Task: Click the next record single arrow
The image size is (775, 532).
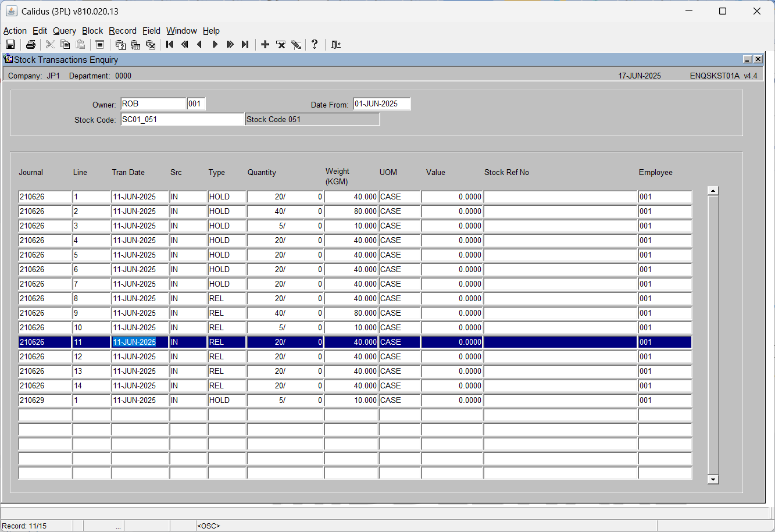Action: click(x=215, y=45)
